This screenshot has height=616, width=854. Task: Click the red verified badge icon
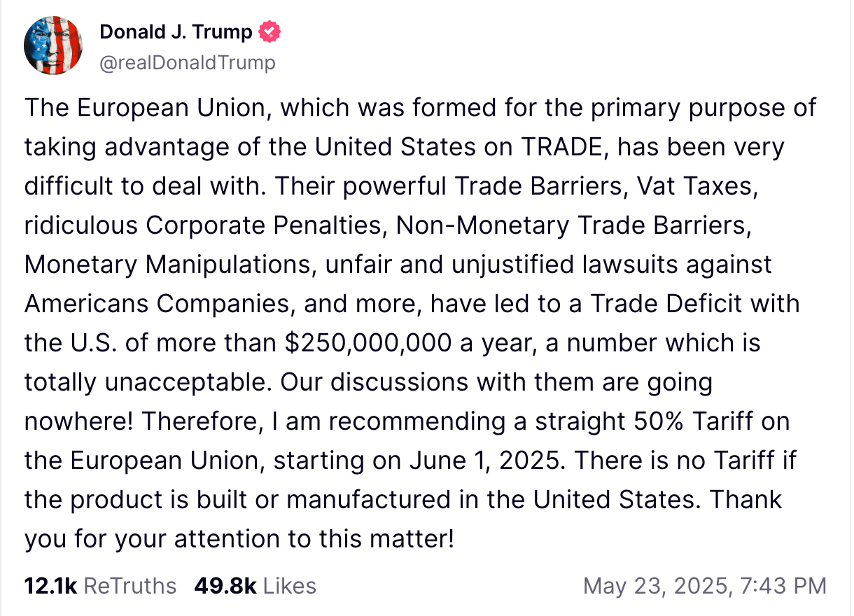(x=270, y=32)
